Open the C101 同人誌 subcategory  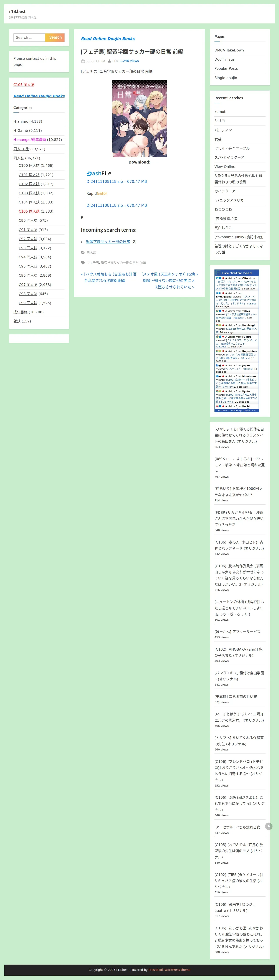(29, 175)
